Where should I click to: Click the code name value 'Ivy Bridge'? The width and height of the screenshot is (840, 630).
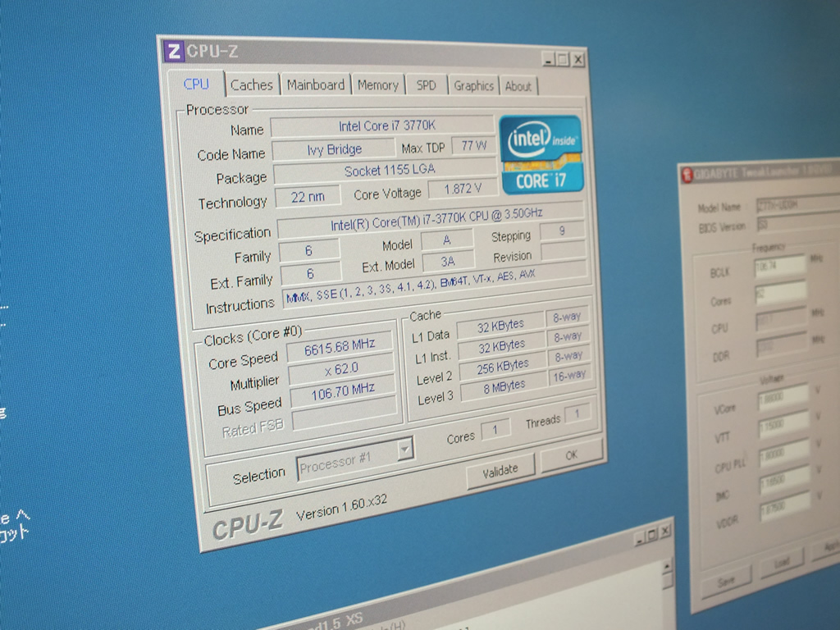333,149
